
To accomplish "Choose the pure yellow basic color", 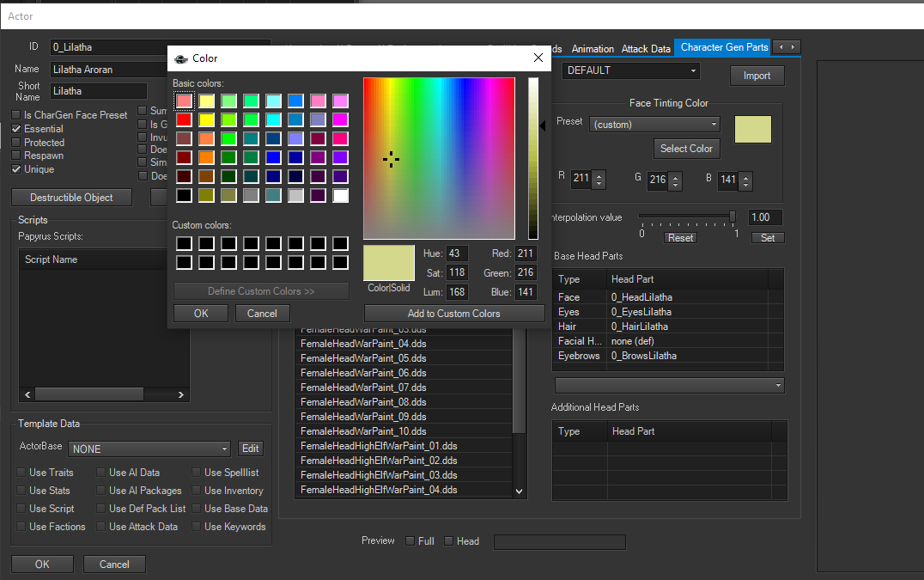I will point(206,119).
